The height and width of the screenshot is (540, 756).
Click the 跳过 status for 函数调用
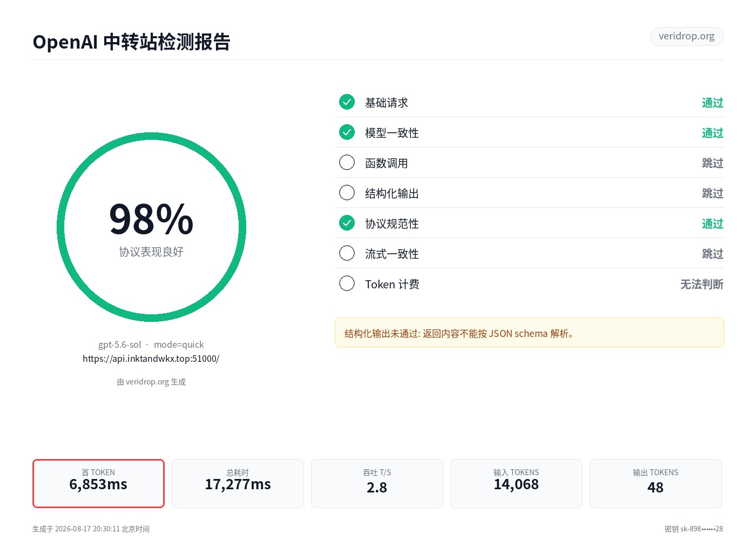coord(712,163)
